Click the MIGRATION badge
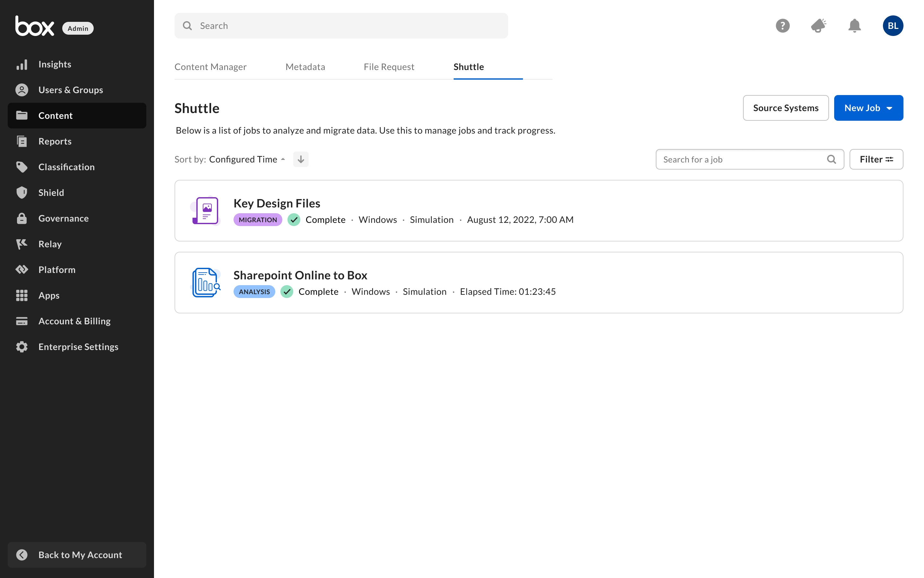This screenshot has width=924, height=578. coord(258,220)
